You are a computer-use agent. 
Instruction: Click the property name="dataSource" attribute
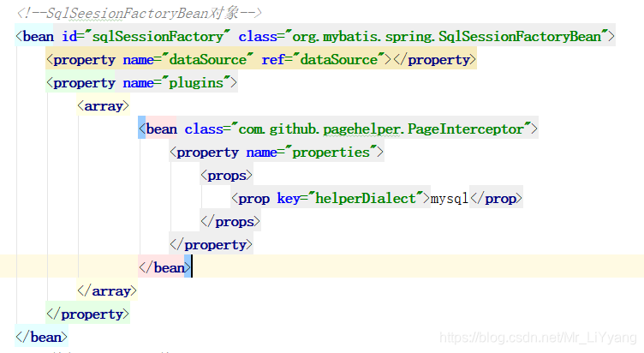click(x=188, y=60)
